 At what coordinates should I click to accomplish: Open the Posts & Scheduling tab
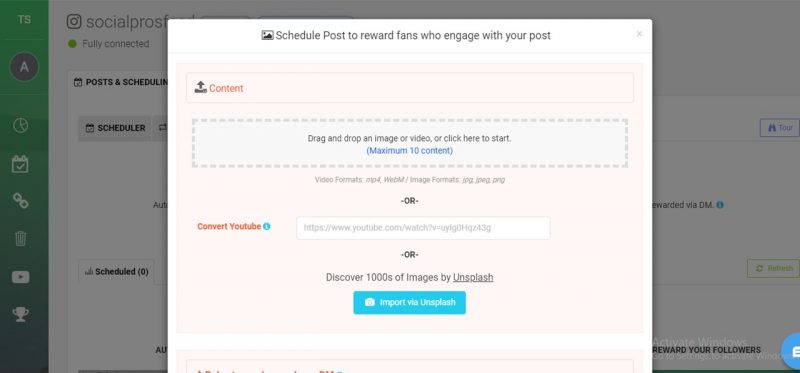[x=121, y=82]
